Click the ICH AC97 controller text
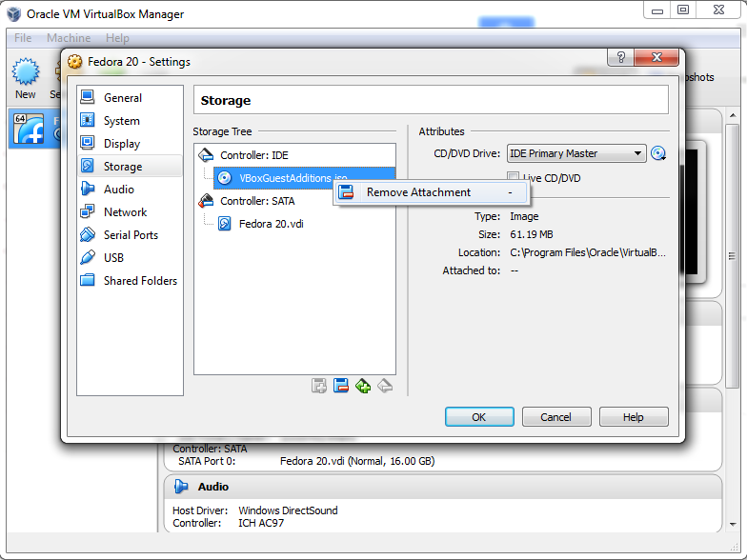The height and width of the screenshot is (560, 747). point(261,523)
